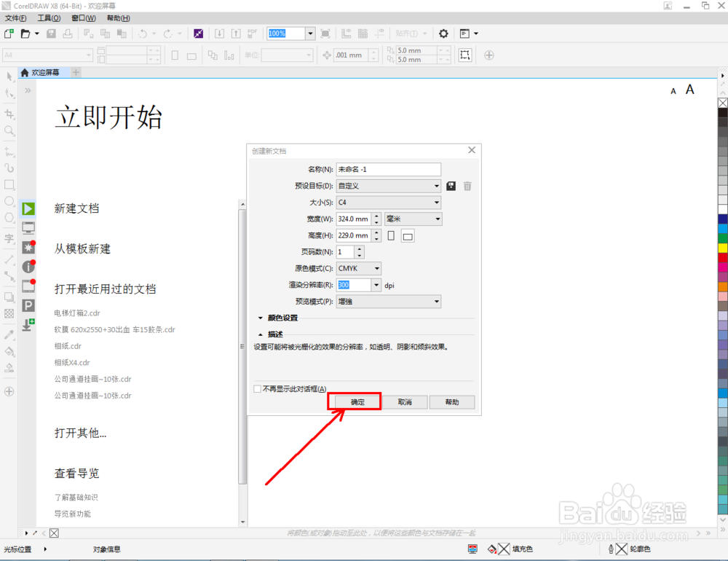This screenshot has height=561, width=728.
Task: Click the info icon in welcome sidebar
Action: [x=28, y=267]
